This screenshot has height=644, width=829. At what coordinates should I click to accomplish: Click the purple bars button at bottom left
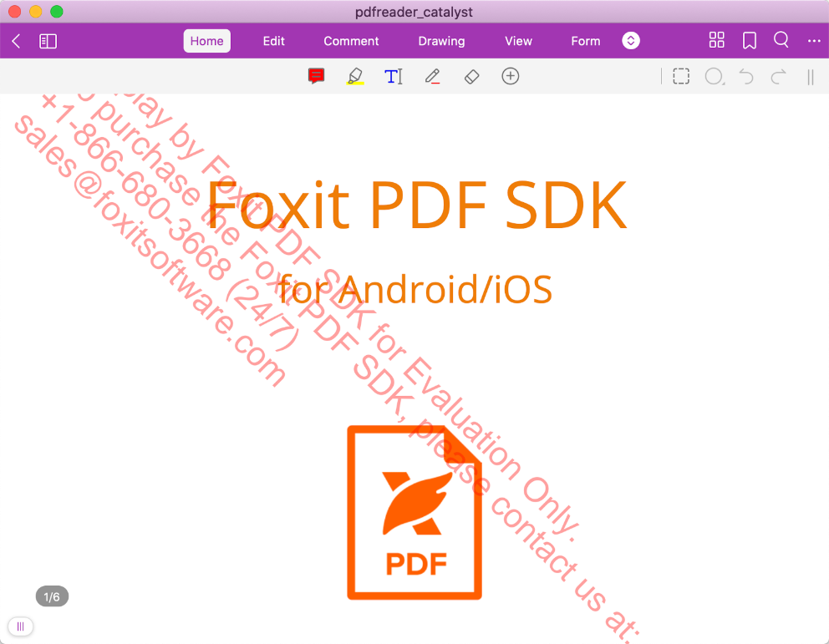21,626
